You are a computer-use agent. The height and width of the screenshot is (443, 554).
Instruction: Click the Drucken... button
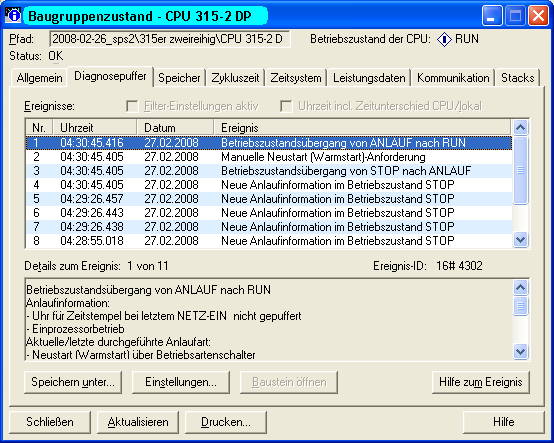(225, 422)
